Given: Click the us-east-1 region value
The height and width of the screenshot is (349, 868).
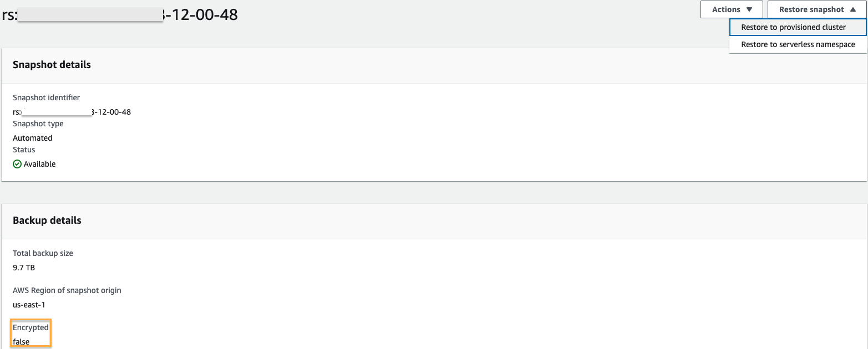Looking at the screenshot, I should pos(28,304).
